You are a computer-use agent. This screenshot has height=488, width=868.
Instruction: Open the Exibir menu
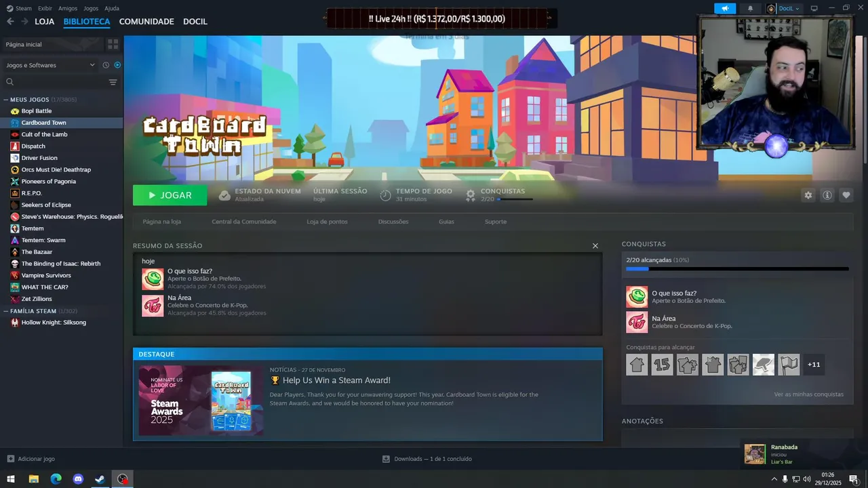pos(45,8)
